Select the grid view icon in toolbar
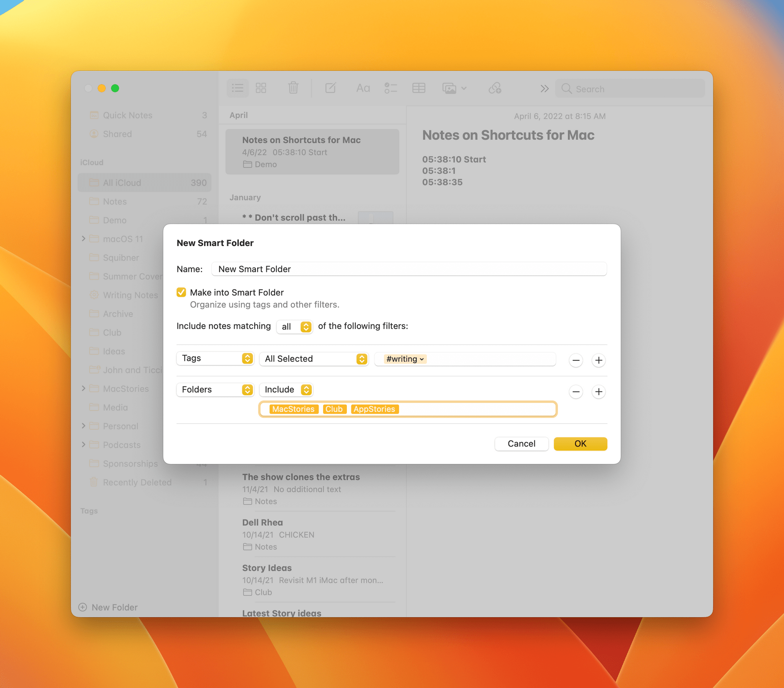Screen dimensions: 784x688 (x=261, y=89)
